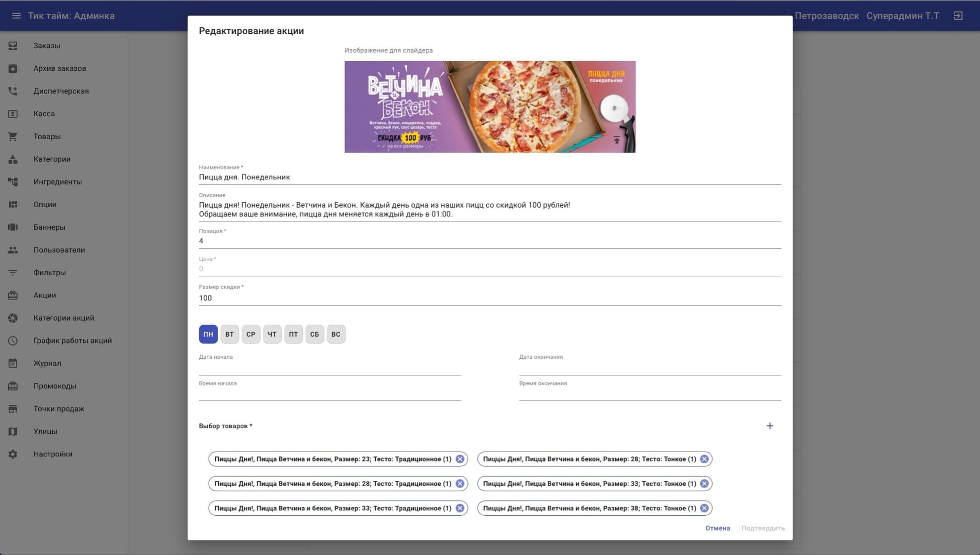980x555 pixels.
Task: Click the Подтвердить button
Action: (763, 528)
